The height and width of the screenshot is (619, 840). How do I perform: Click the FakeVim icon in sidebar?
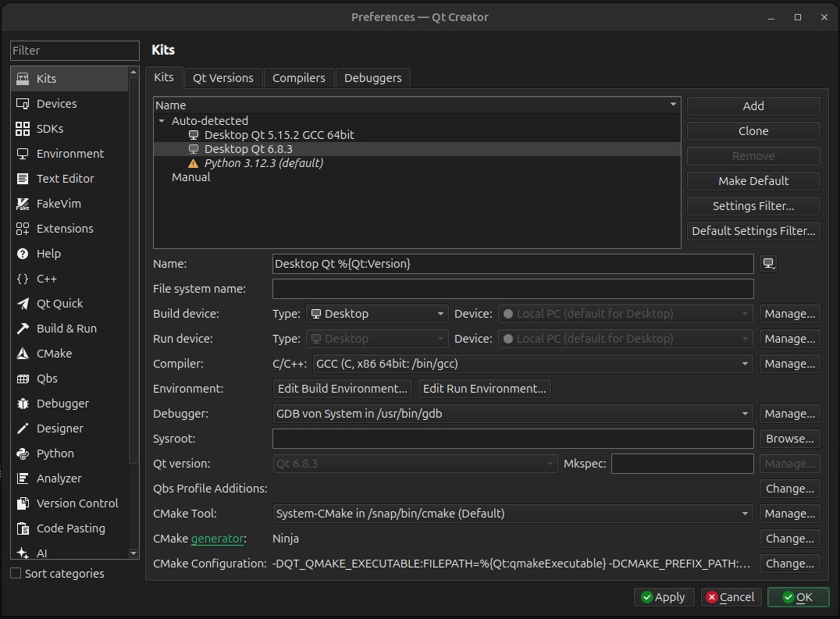pyautogui.click(x=23, y=204)
